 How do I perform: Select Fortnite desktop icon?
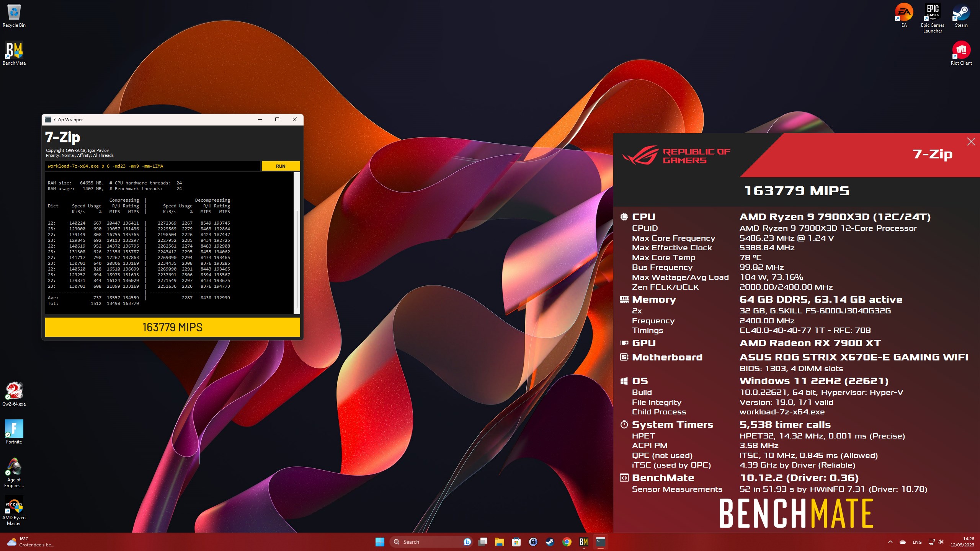click(14, 432)
